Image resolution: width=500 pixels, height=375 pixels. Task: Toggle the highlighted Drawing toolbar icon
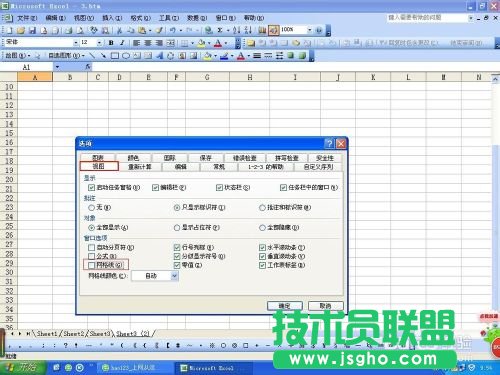click(274, 30)
